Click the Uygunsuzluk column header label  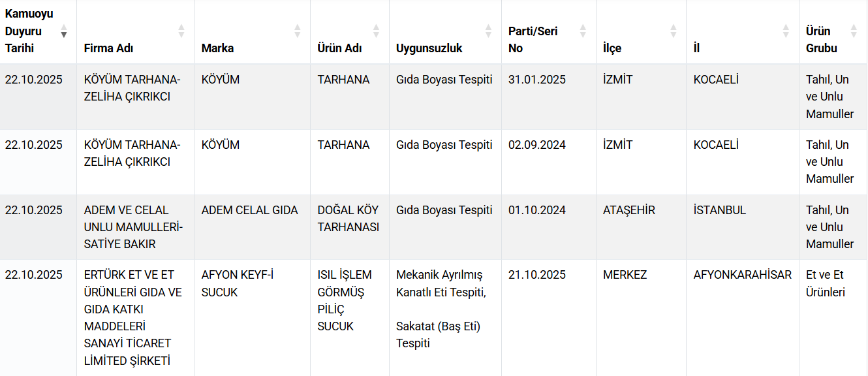pyautogui.click(x=429, y=48)
